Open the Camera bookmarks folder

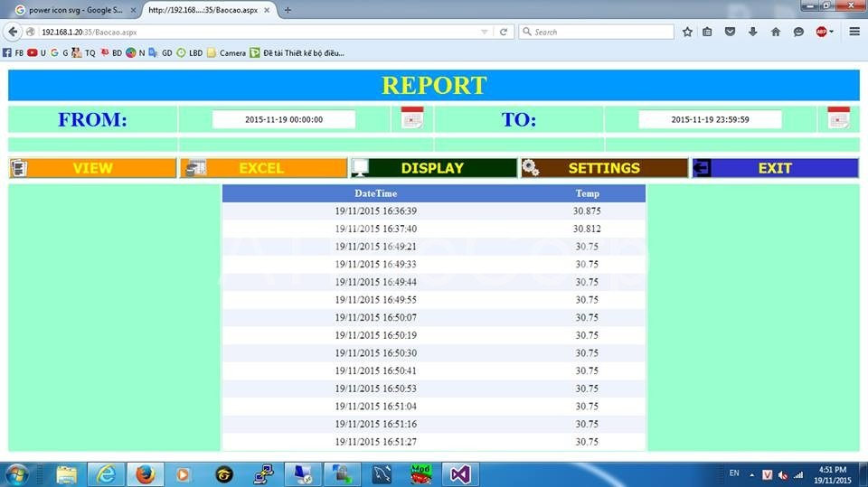pyautogui.click(x=226, y=52)
